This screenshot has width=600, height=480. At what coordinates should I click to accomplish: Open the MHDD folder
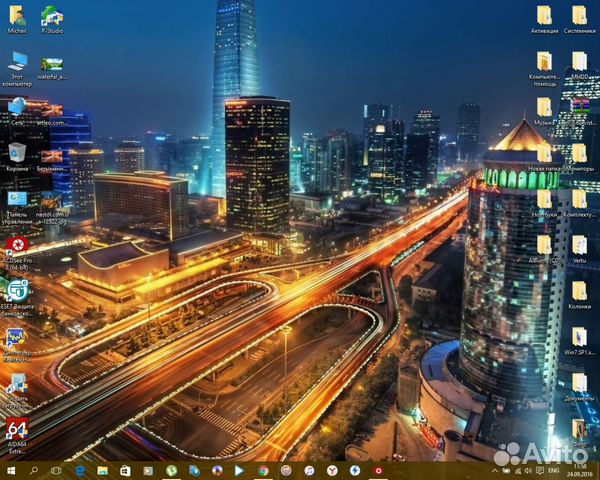click(x=579, y=66)
